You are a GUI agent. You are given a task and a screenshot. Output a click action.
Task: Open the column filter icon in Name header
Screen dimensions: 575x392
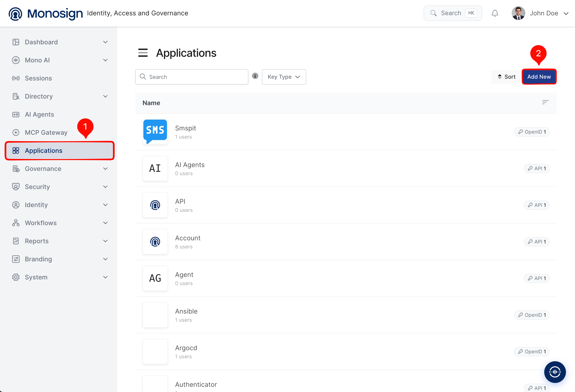click(x=545, y=102)
